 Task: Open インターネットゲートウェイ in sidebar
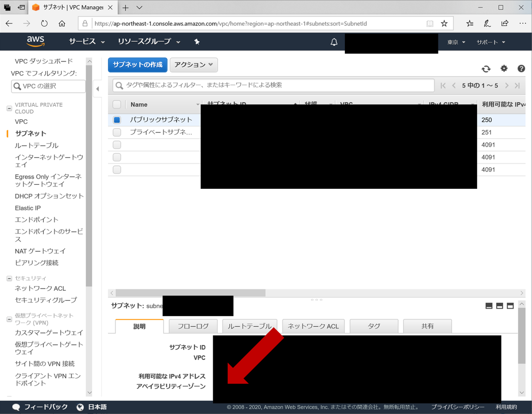(49, 161)
